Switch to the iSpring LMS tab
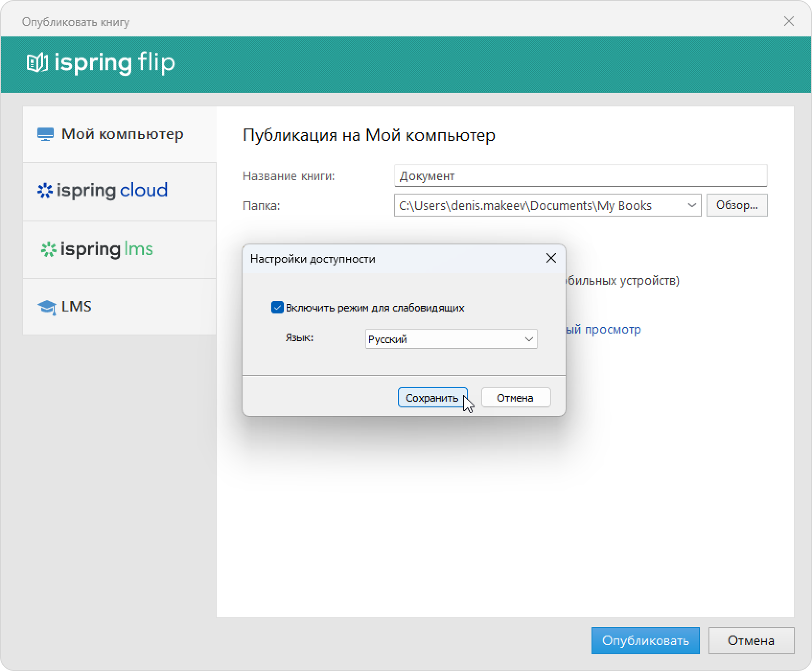Viewport: 812px width, 671px height. coord(119,250)
